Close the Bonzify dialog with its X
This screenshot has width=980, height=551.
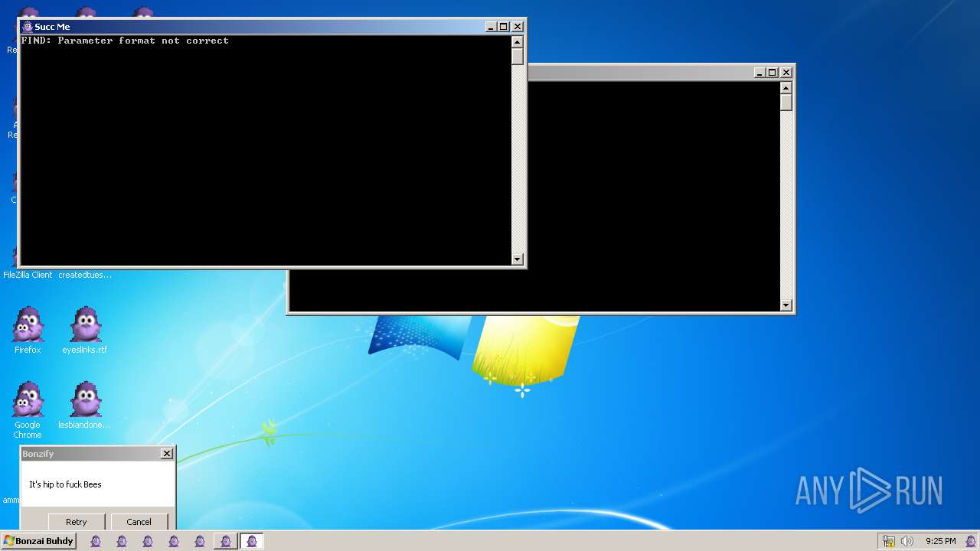(x=167, y=454)
